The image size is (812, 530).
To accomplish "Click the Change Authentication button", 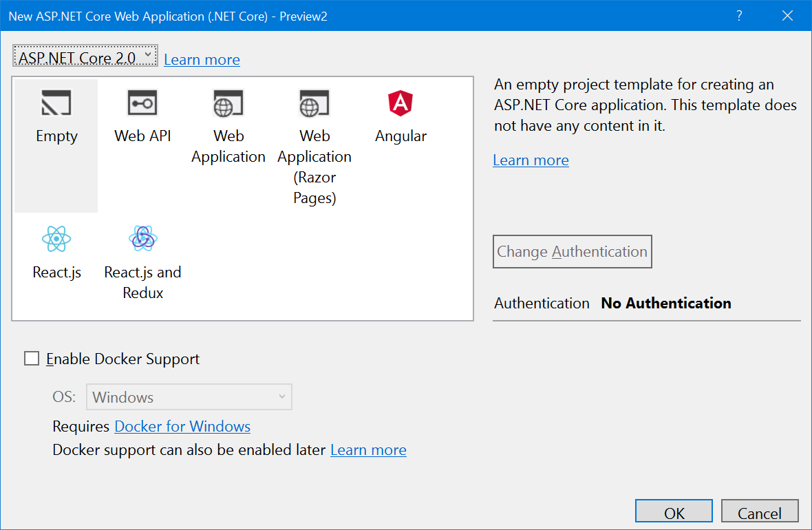I will 573,252.
